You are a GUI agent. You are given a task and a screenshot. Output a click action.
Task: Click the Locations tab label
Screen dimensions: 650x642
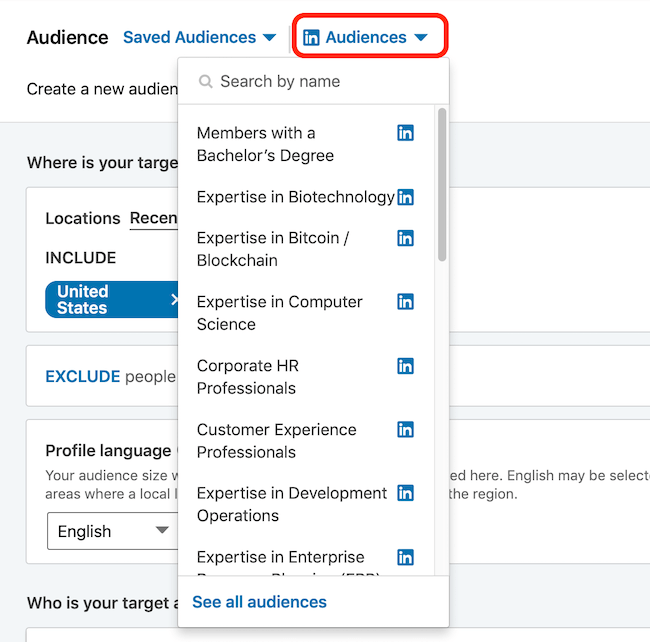point(82,218)
